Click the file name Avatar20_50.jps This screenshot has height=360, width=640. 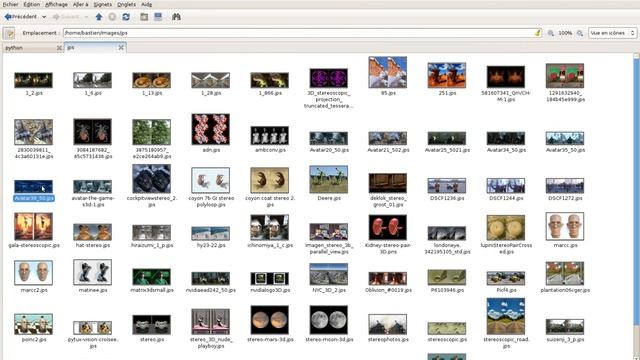pyautogui.click(x=329, y=150)
